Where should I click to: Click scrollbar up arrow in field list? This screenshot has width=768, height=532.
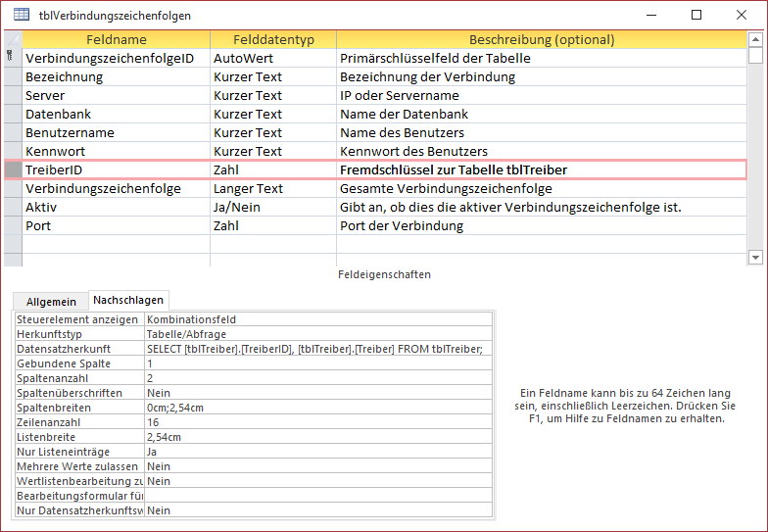(756, 39)
